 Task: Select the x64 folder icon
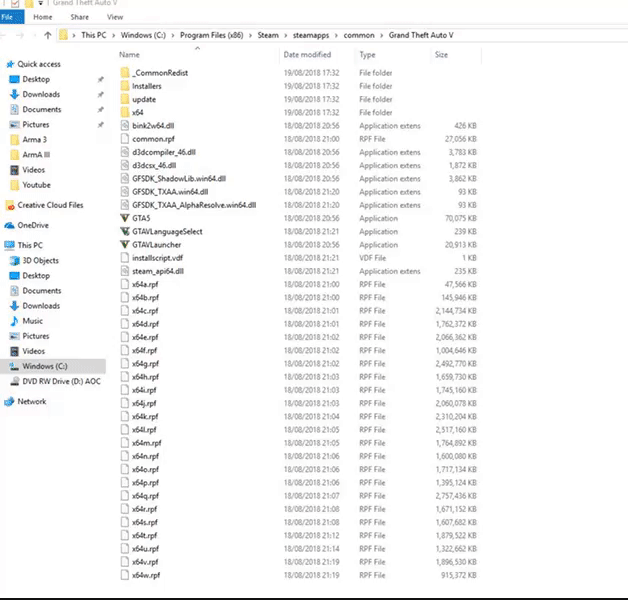[125, 113]
